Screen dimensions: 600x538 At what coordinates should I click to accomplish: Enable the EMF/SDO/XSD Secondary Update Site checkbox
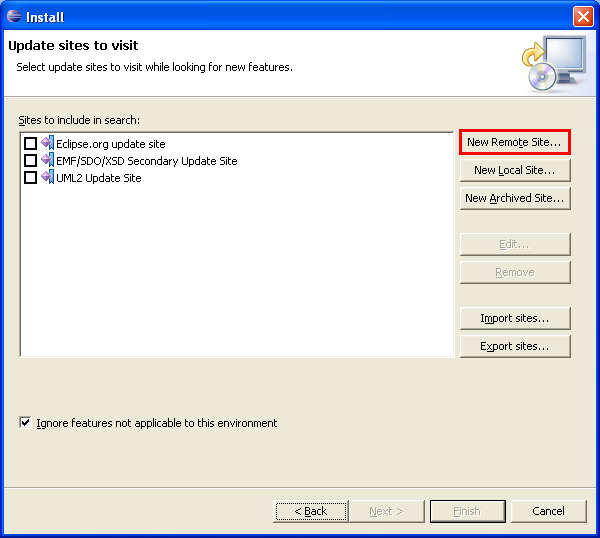(x=30, y=161)
